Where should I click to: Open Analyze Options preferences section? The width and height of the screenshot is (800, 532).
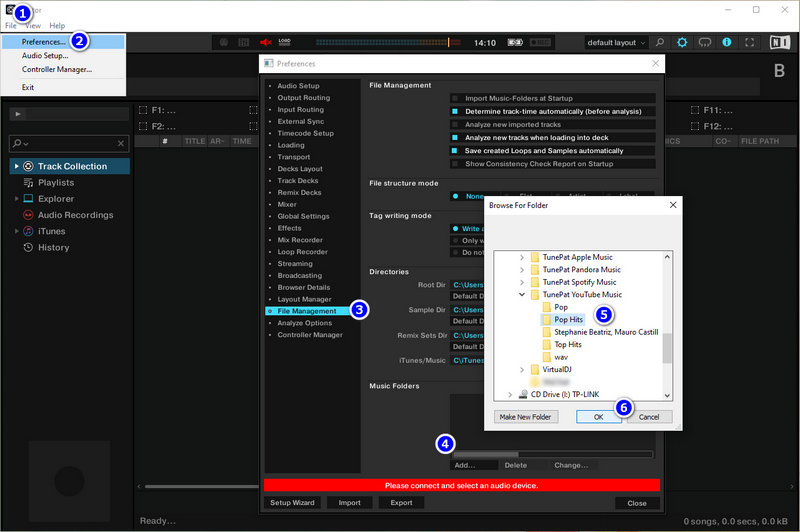coord(305,323)
